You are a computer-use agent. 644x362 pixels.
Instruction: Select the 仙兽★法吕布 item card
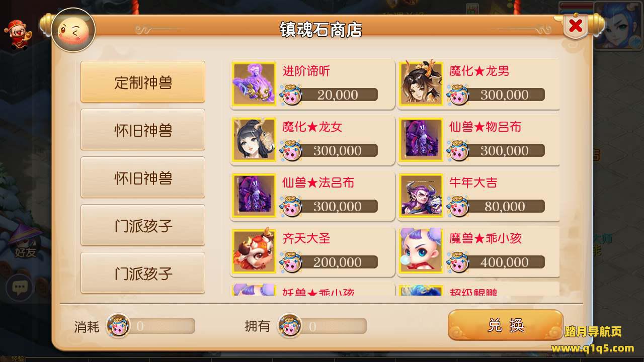tap(312, 196)
